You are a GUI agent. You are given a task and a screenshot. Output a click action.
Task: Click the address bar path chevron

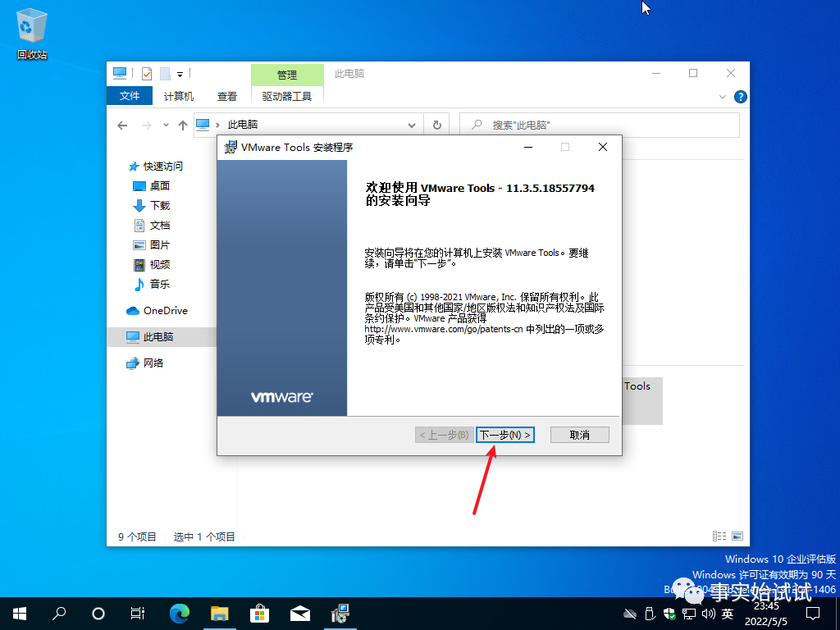[x=217, y=125]
